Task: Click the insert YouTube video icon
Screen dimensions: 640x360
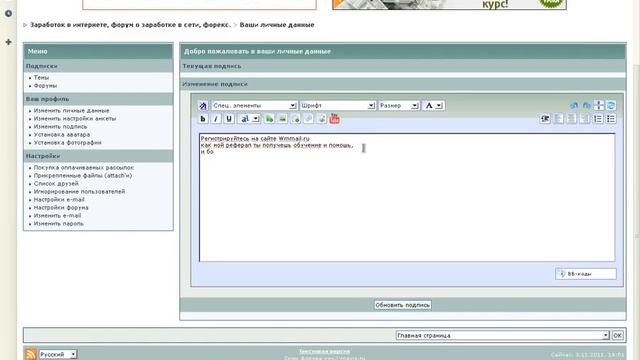Action: pos(335,119)
